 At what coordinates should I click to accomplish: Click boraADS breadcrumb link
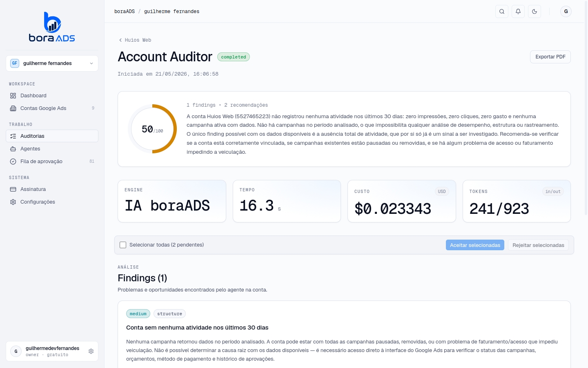coord(125,11)
